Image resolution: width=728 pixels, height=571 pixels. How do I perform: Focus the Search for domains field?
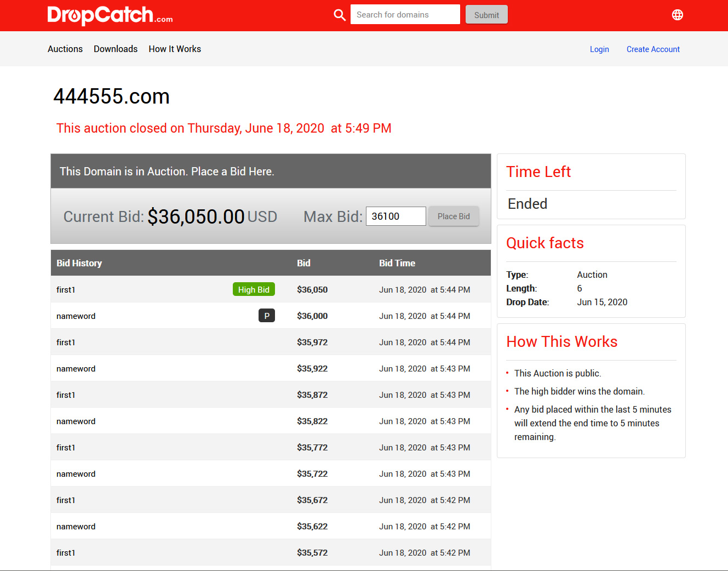tap(405, 14)
